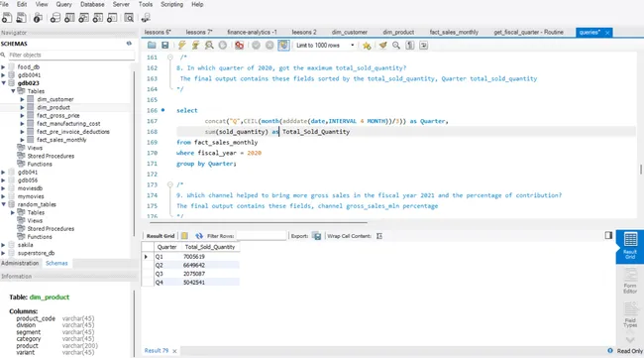Viewport: 644px width, 358px height.
Task: Close the queries tab
Action: 607,33
